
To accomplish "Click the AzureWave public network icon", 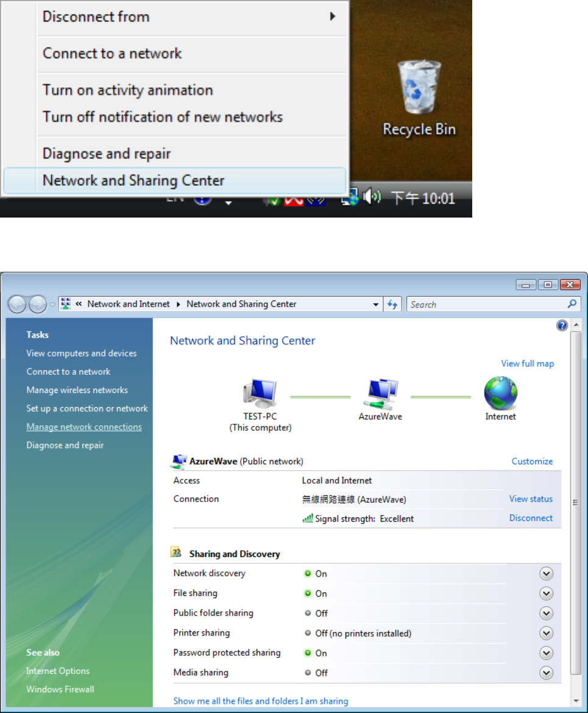I will click(x=179, y=461).
